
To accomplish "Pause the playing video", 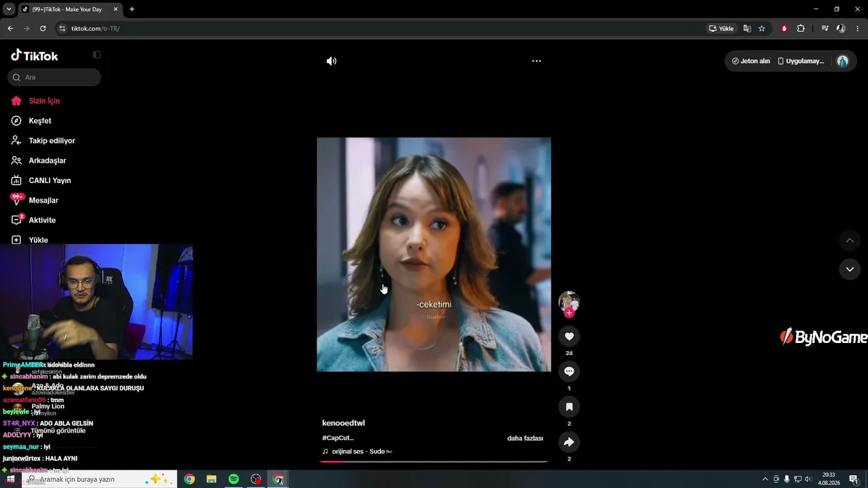I will 434,255.
